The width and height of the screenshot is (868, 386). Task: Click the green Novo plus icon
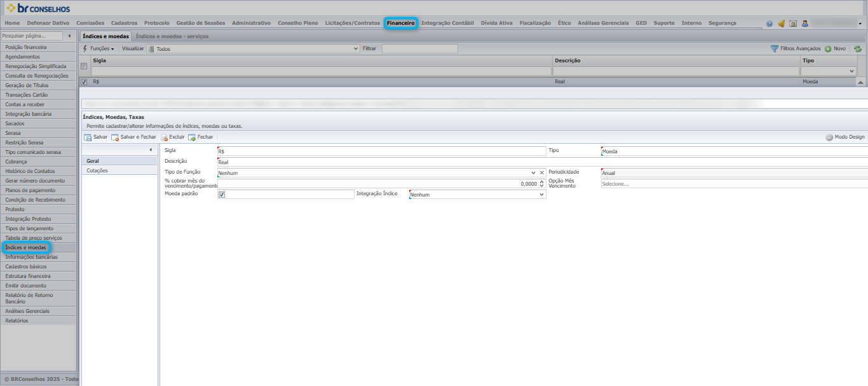click(x=828, y=48)
